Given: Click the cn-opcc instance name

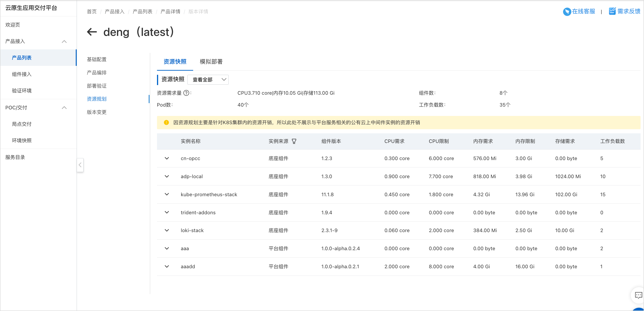Looking at the screenshot, I should click(190, 158).
